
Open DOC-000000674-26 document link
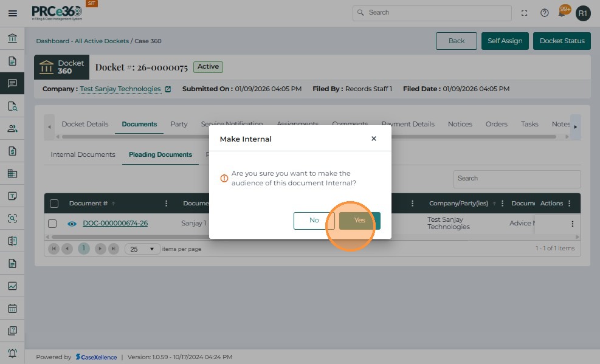[x=115, y=223]
